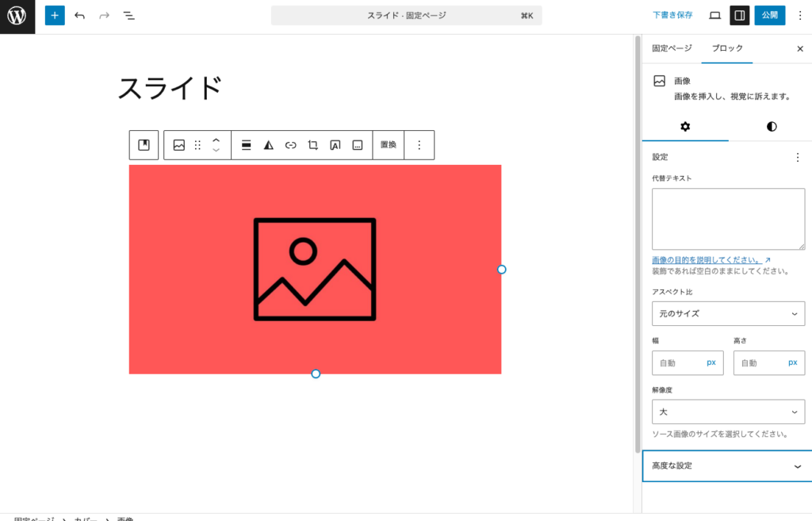The height and width of the screenshot is (521, 812).
Task: Open the 解像度 dropdown
Action: tap(728, 412)
